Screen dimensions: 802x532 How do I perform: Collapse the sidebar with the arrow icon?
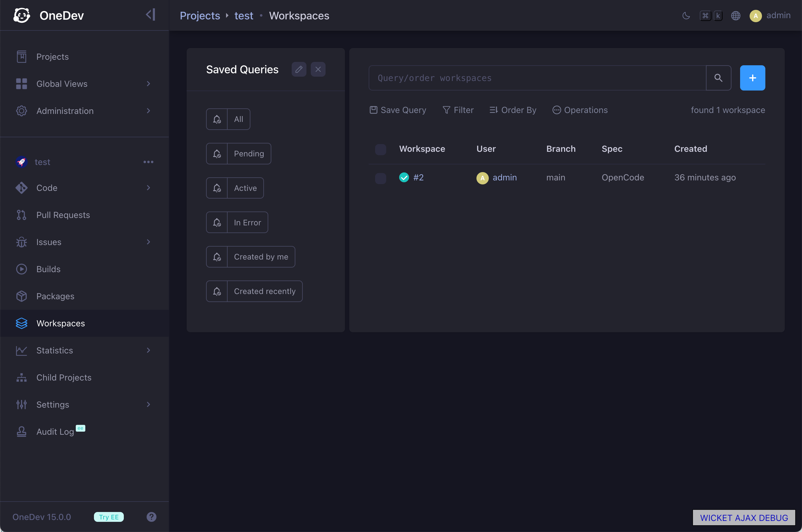(x=151, y=15)
